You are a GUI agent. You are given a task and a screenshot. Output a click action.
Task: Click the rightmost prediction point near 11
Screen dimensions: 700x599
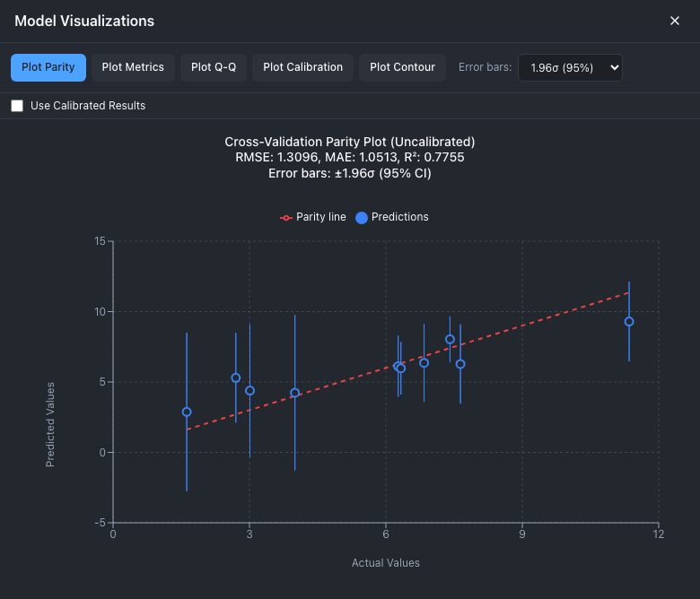pyautogui.click(x=629, y=322)
